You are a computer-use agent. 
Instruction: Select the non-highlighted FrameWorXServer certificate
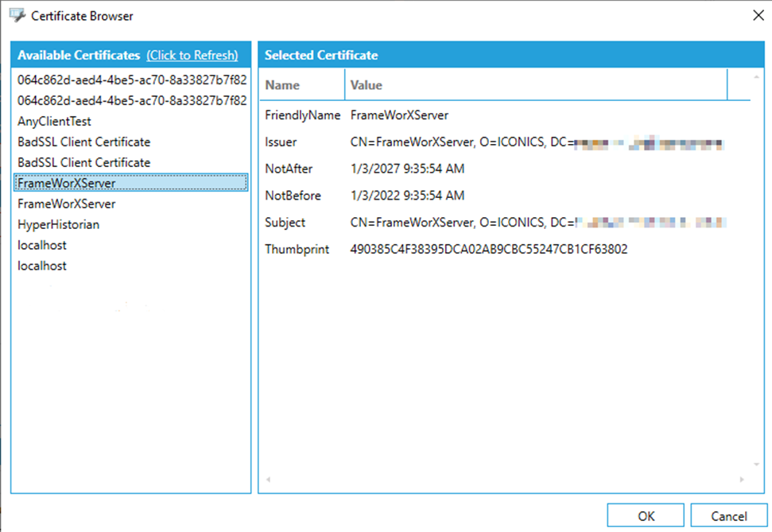tap(131, 204)
